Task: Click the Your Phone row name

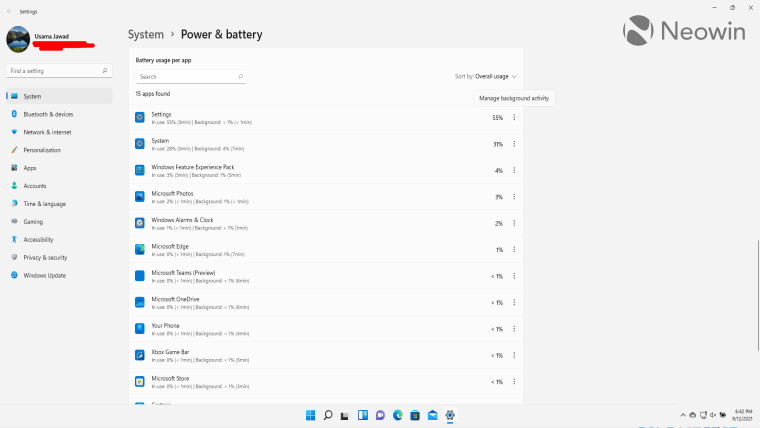Action: 165,326
